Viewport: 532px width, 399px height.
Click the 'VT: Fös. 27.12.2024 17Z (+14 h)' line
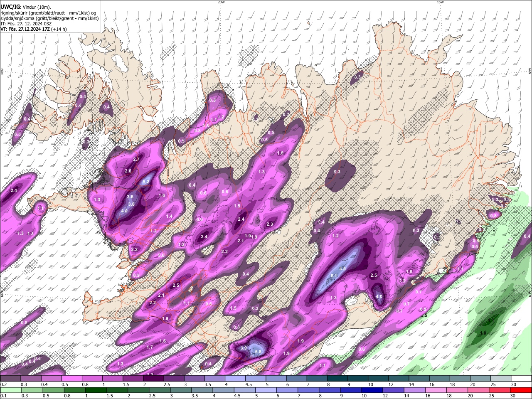coord(34,29)
